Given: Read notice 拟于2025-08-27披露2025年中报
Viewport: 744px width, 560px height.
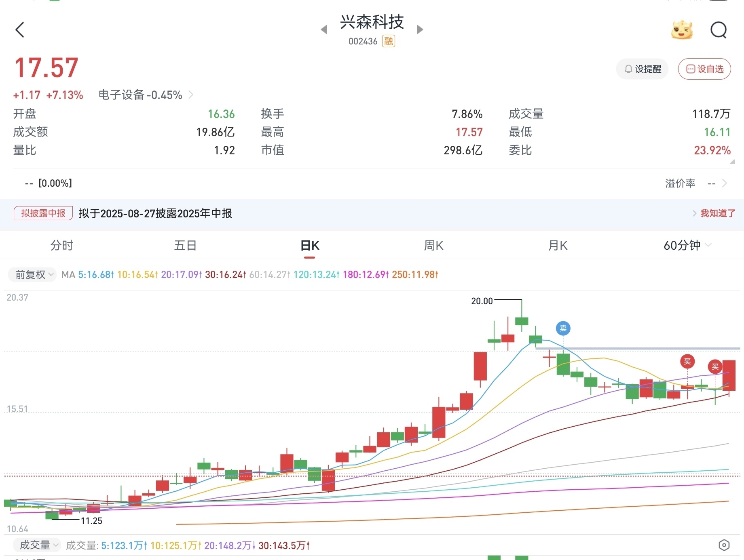Looking at the screenshot, I should [155, 213].
